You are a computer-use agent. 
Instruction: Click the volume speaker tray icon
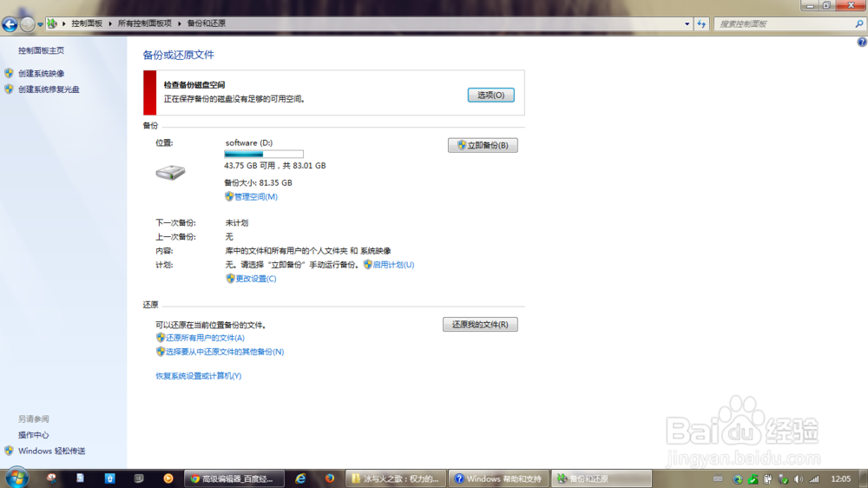pos(798,479)
